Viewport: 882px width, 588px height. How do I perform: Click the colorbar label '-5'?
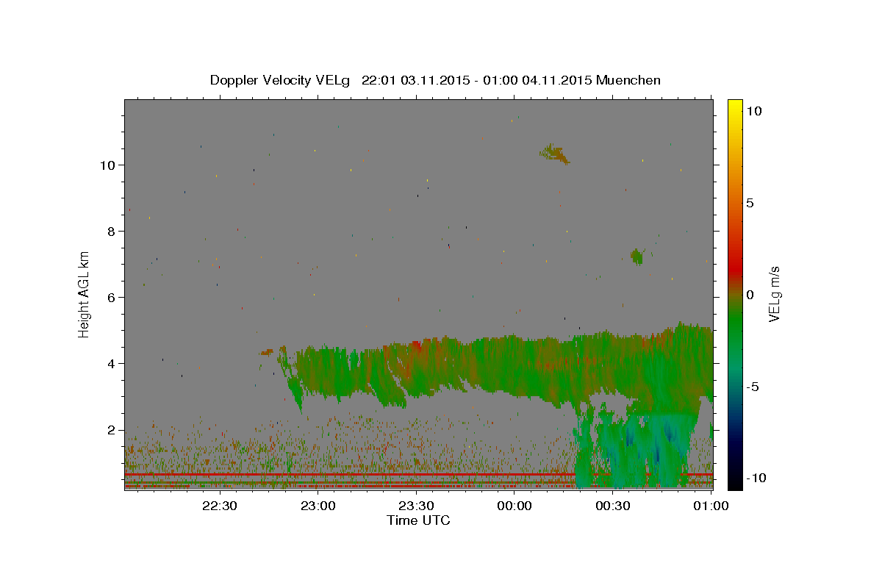(753, 387)
